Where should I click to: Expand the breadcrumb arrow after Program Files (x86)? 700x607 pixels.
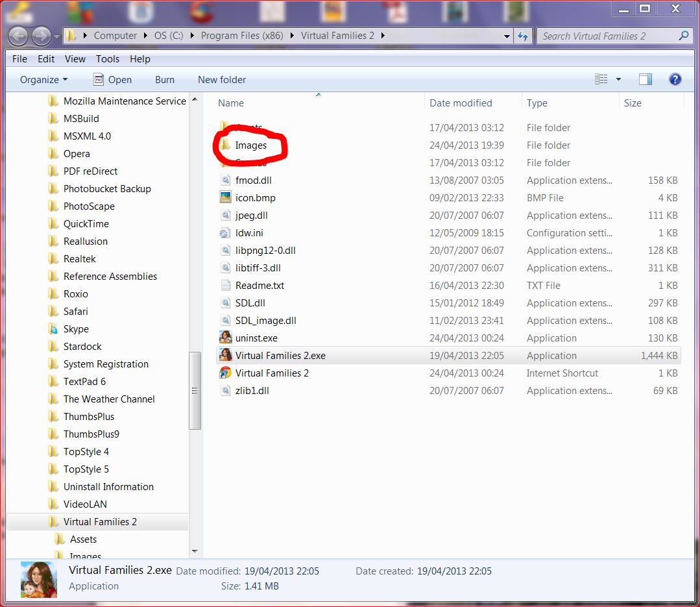point(292,36)
